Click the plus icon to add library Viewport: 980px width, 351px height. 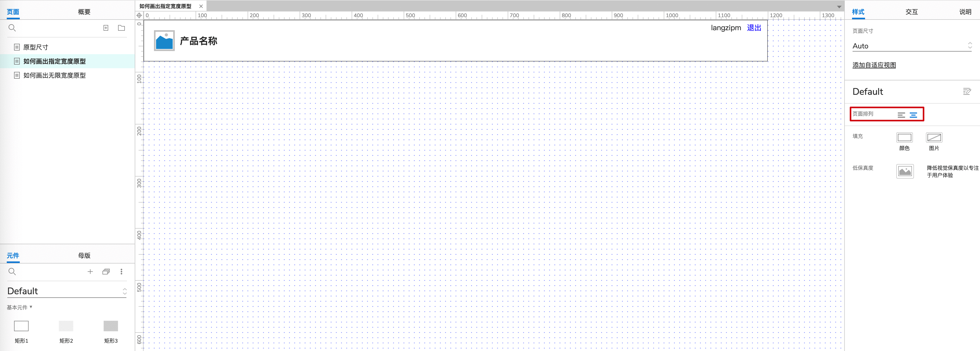(90, 271)
